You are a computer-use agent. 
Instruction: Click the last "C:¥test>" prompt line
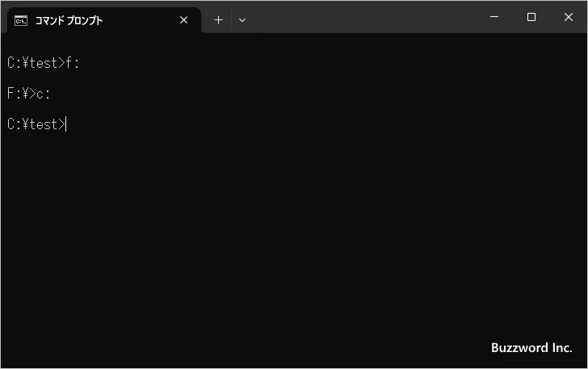click(x=36, y=124)
